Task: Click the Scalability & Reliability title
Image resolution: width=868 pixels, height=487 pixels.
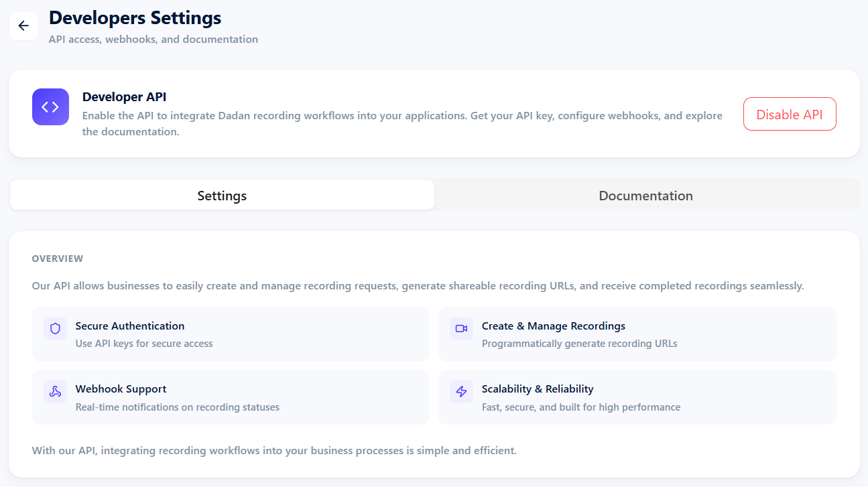Action: pos(538,389)
